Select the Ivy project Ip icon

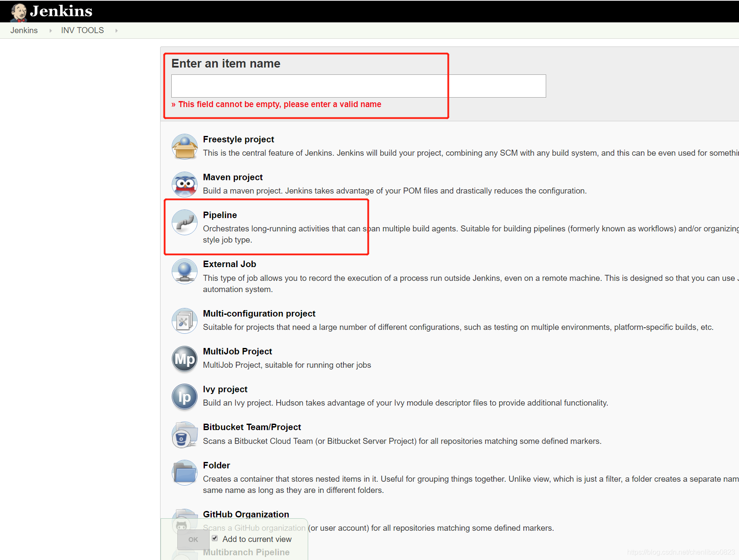[185, 397]
